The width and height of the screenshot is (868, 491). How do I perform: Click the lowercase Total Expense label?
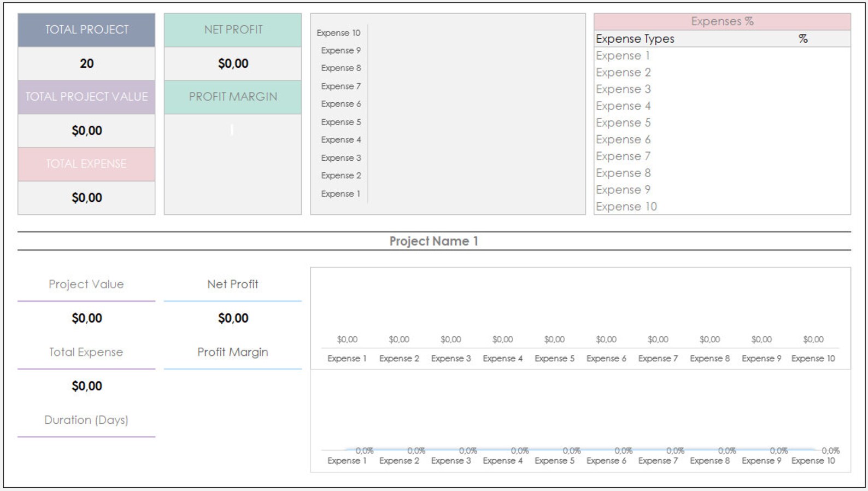coord(86,352)
